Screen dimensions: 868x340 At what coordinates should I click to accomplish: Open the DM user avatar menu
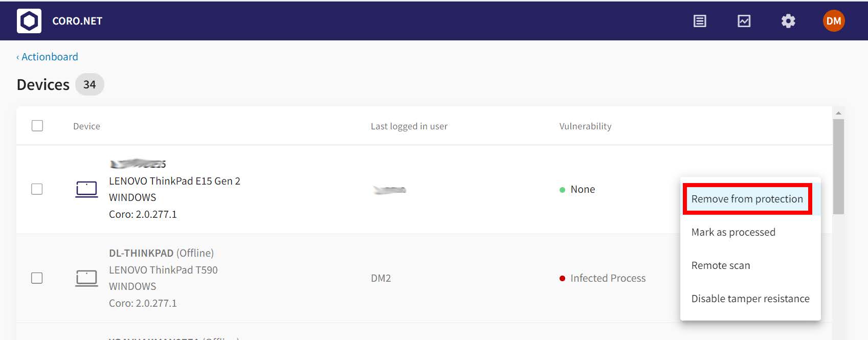[x=834, y=21]
